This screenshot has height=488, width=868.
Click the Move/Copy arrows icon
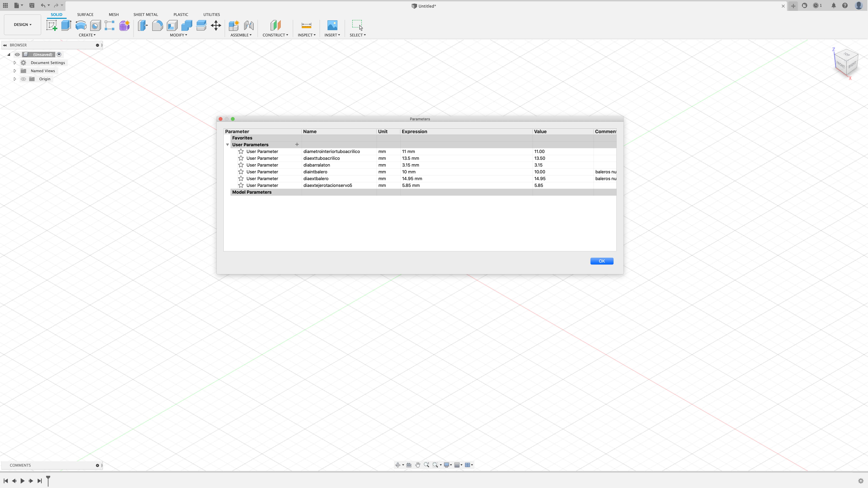[216, 26]
